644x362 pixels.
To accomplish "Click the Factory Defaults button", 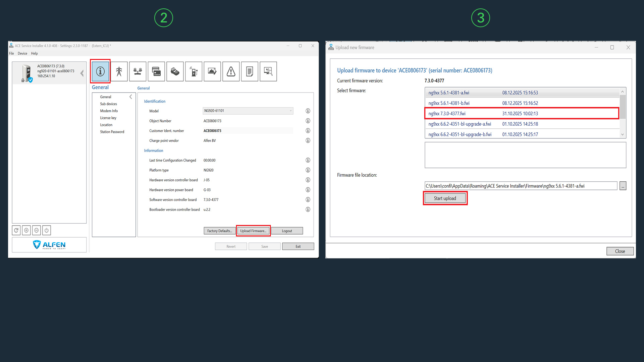I will click(219, 231).
